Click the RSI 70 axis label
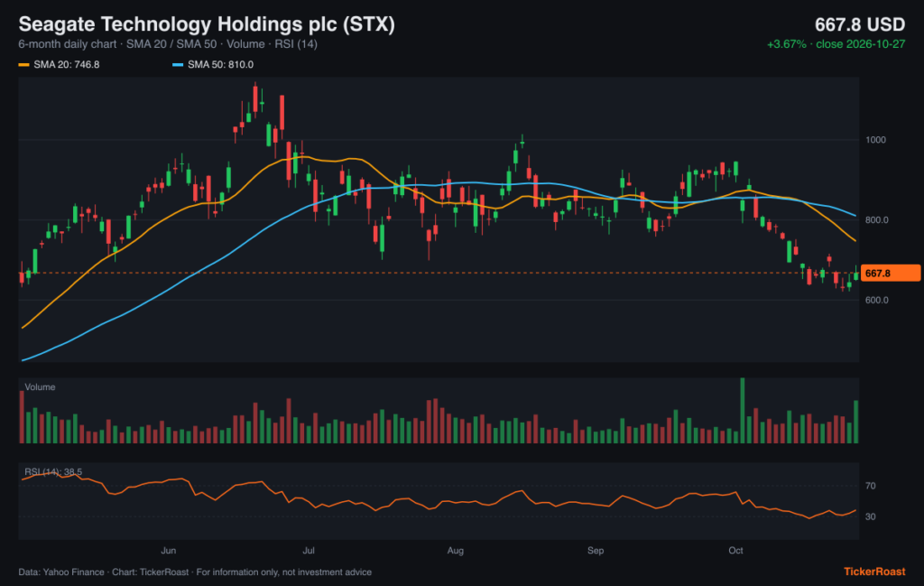The width and height of the screenshot is (924, 586). coord(871,486)
